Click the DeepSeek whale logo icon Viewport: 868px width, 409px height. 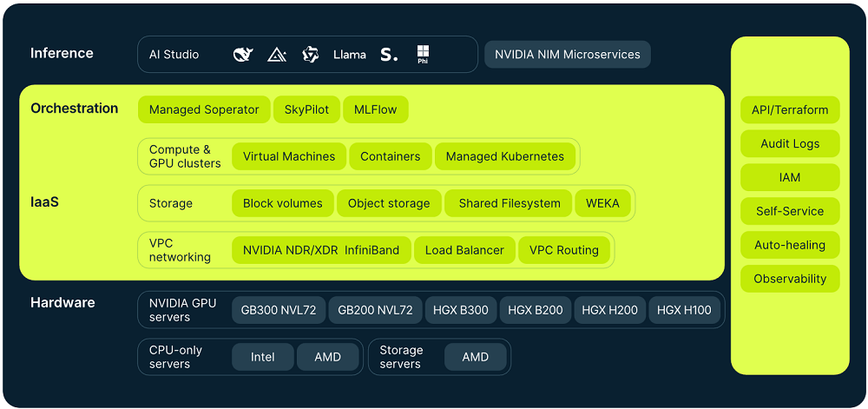coord(243,55)
